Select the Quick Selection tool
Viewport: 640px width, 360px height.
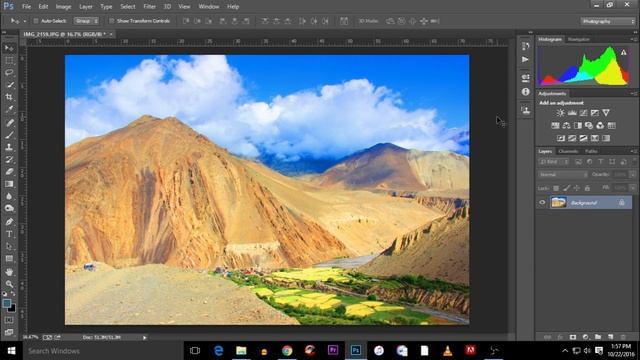click(x=9, y=85)
